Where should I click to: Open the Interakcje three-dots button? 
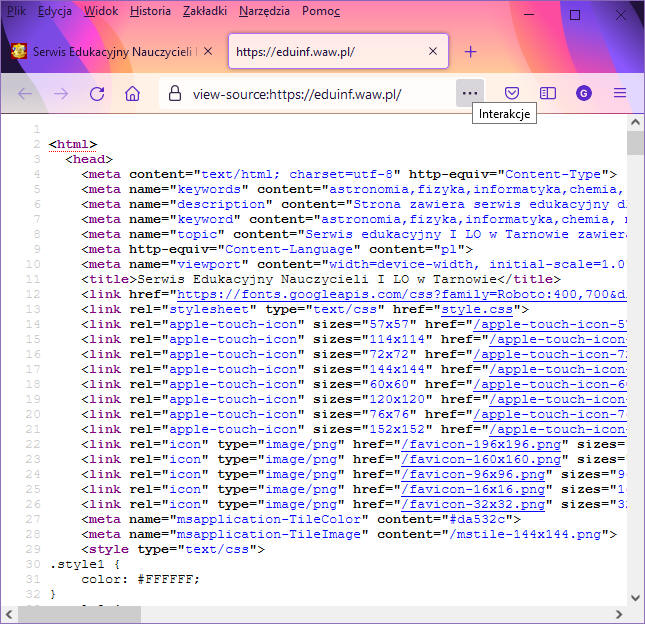pyautogui.click(x=470, y=93)
